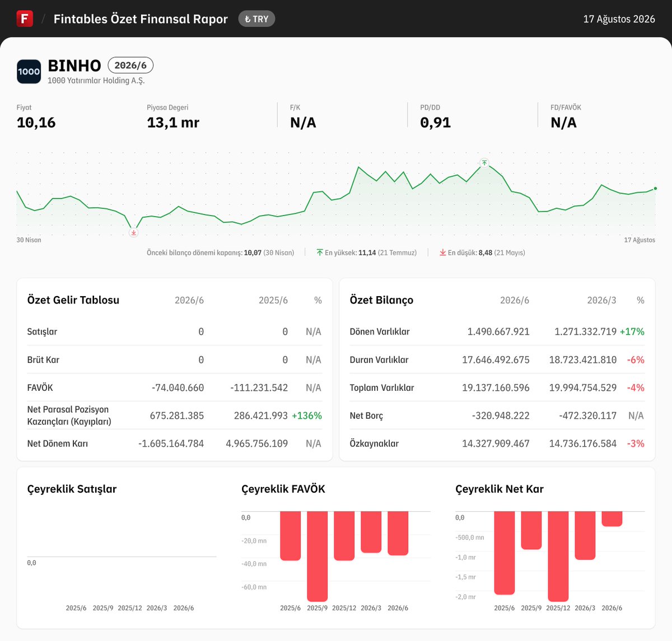The width and height of the screenshot is (672, 641).
Task: Click Net Dönem Karı value -1.605.164.784
Action: (x=171, y=443)
